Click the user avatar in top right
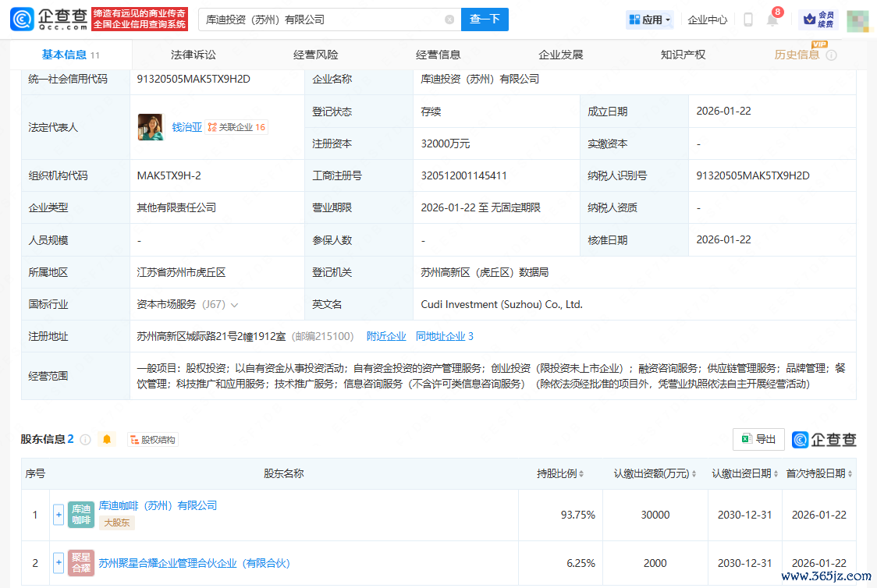The image size is (877, 588). [857, 20]
